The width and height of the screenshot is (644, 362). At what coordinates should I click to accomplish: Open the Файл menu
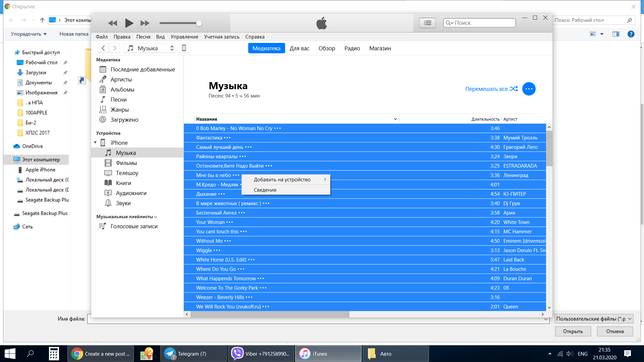click(102, 37)
